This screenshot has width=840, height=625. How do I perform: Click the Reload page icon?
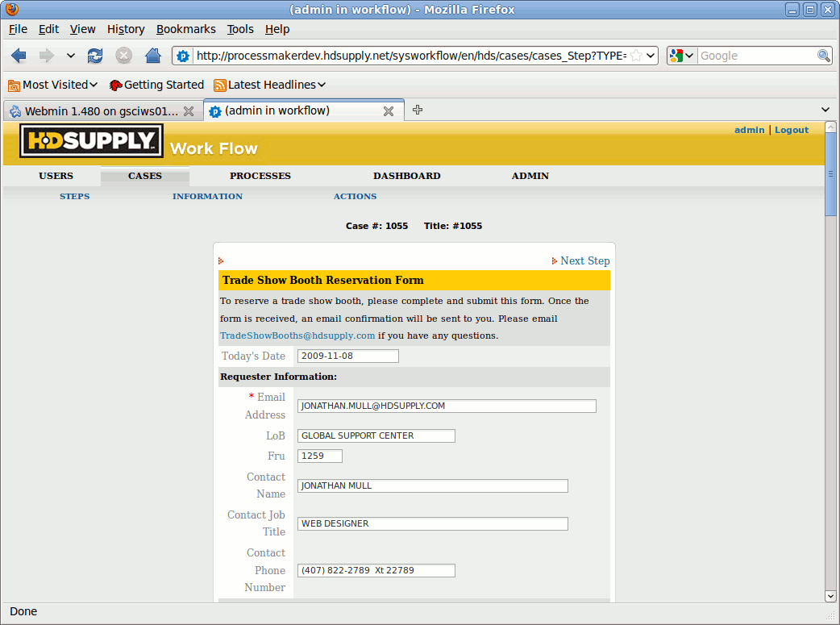(x=95, y=56)
